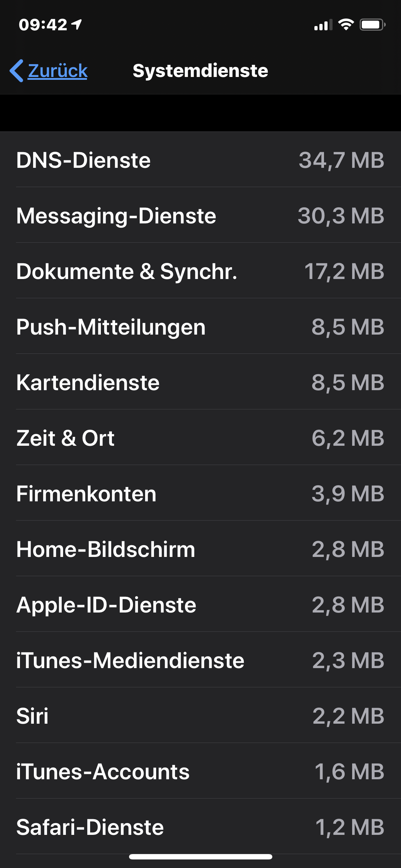The image size is (401, 868).
Task: Tap the iTunes-Accounts entry
Action: tap(200, 771)
